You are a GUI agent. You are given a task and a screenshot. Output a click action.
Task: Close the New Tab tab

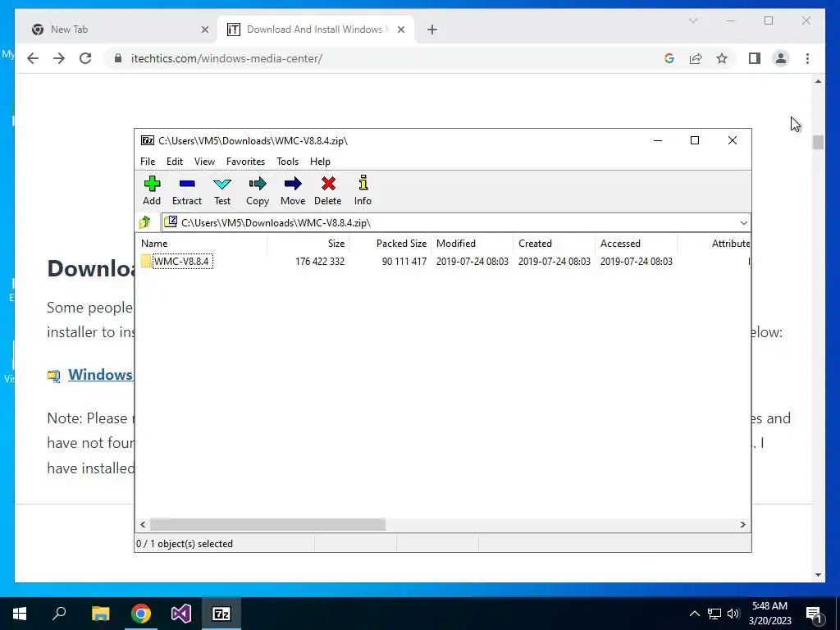[x=204, y=30]
